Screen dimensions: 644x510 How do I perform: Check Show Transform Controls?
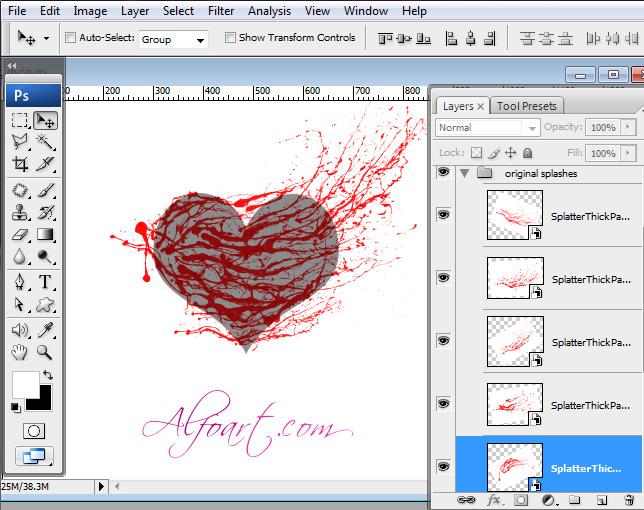point(231,38)
